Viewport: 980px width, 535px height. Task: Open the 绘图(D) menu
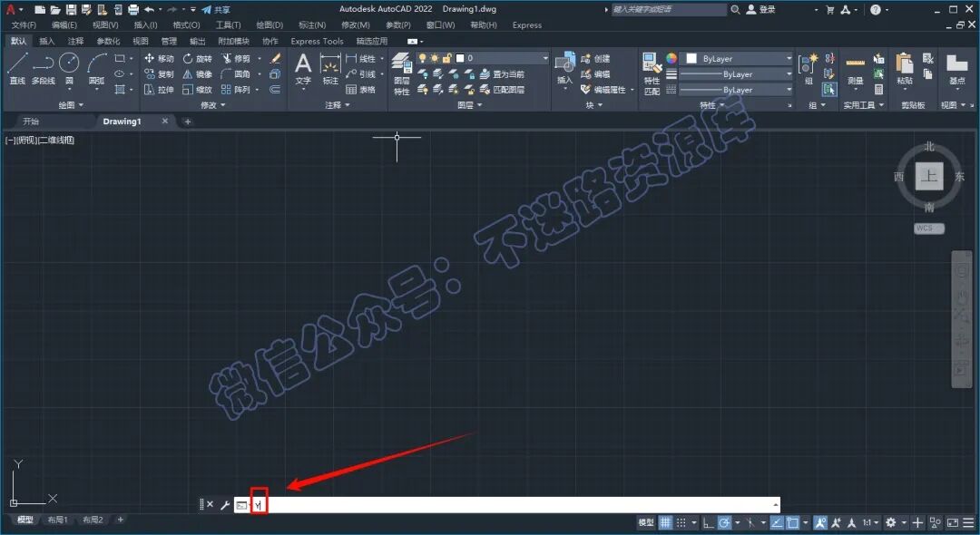tap(269, 25)
